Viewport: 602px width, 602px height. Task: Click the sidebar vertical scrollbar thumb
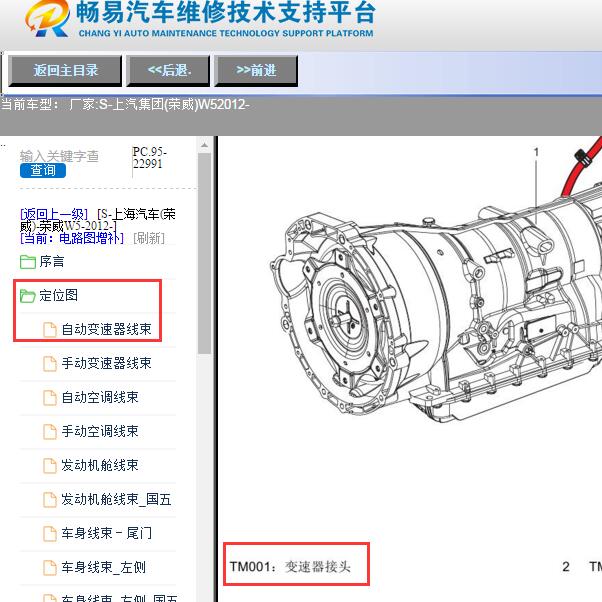click(205, 253)
